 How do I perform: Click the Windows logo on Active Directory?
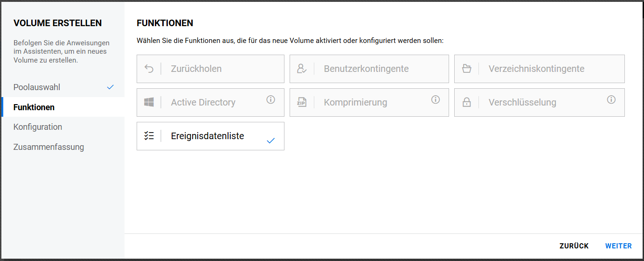click(x=149, y=102)
